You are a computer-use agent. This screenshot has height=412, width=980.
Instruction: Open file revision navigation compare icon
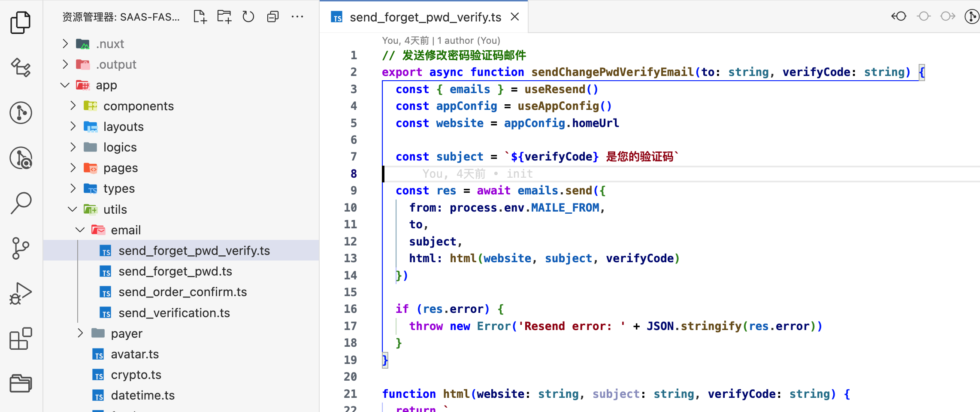click(899, 16)
